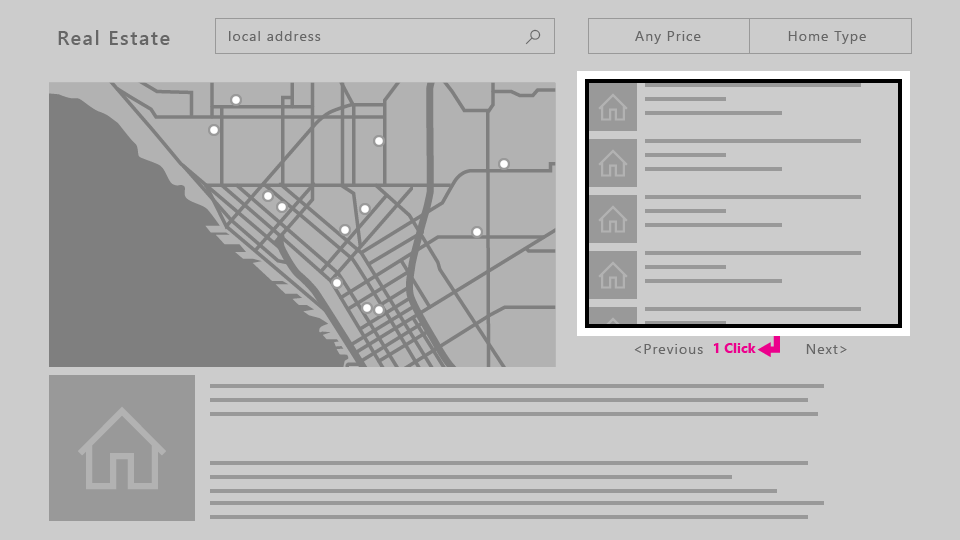Focus the local address search field

pyautogui.click(x=384, y=36)
